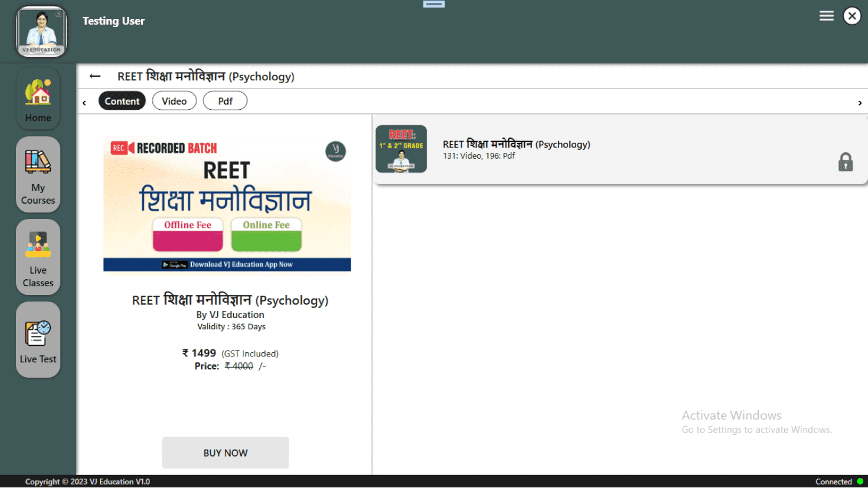
Task: Open the REET Psychology course thumbnail
Action: [401, 149]
